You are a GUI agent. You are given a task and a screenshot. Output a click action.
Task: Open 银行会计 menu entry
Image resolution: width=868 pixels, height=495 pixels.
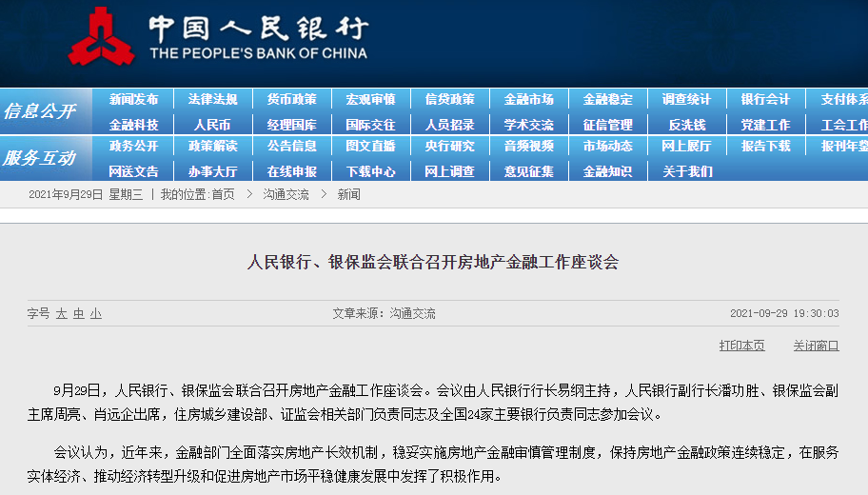click(765, 100)
